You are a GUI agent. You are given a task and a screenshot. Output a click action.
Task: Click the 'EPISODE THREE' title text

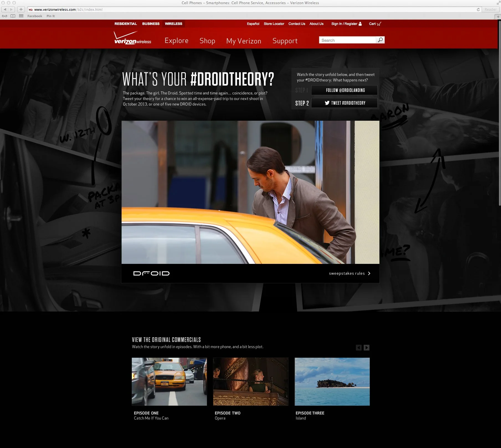coord(310,413)
